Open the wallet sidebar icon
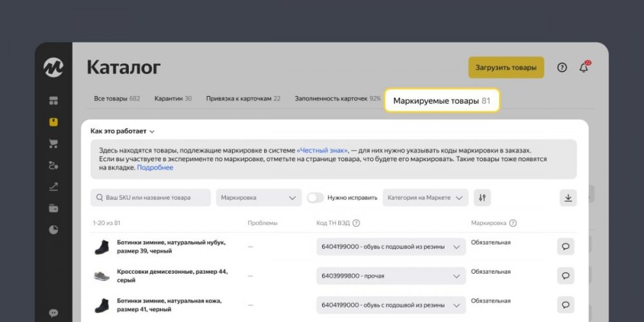This screenshot has height=322, width=644. (x=53, y=208)
